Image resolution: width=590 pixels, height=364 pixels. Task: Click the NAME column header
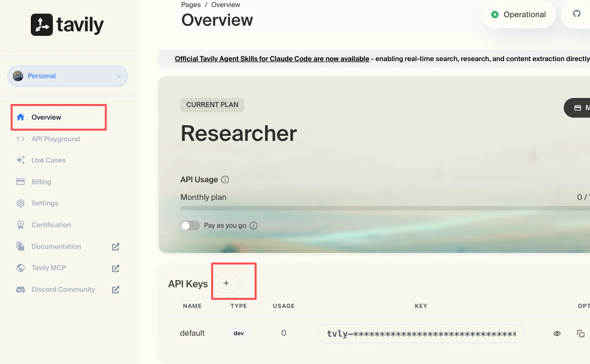click(x=192, y=306)
